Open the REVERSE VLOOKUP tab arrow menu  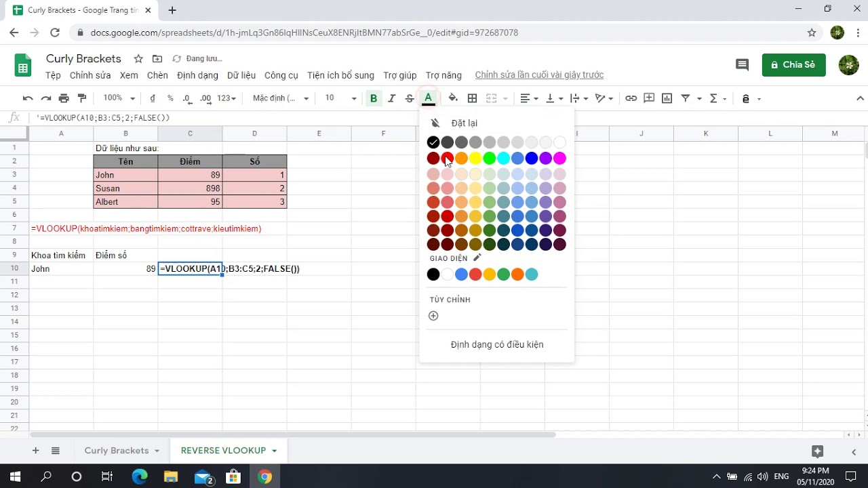275,451
